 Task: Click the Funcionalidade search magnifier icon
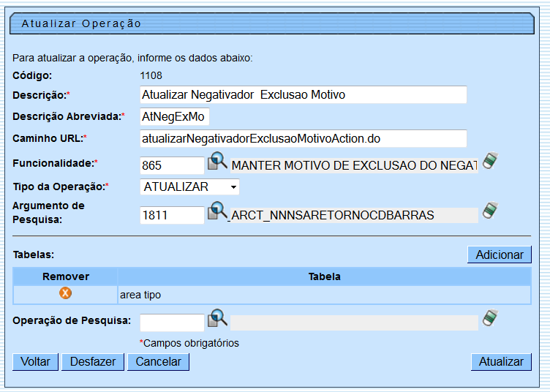(218, 162)
